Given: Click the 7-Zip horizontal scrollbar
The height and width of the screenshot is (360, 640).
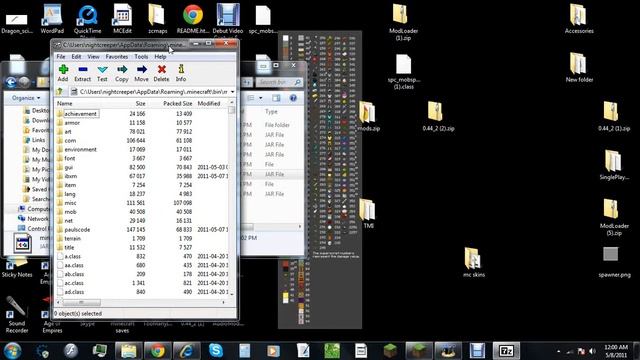Looking at the screenshot, I should (142, 302).
